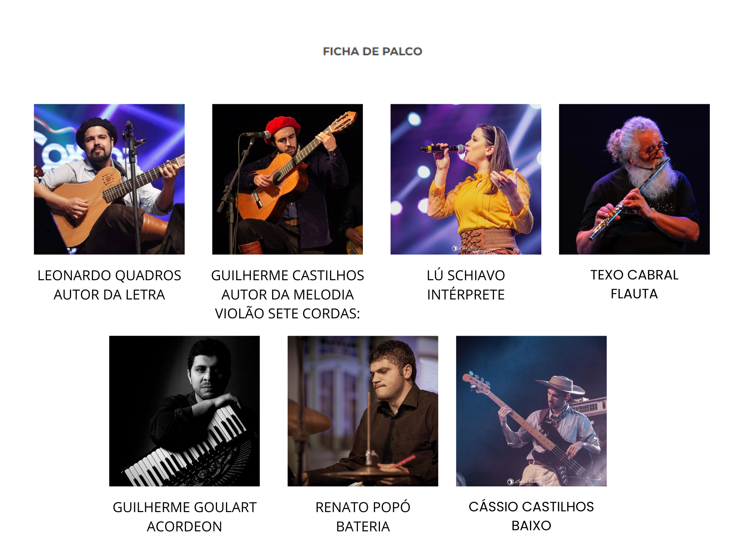Click the AUTOR DA LETRA caption
The width and height of the screenshot is (756, 534).
tap(109, 295)
